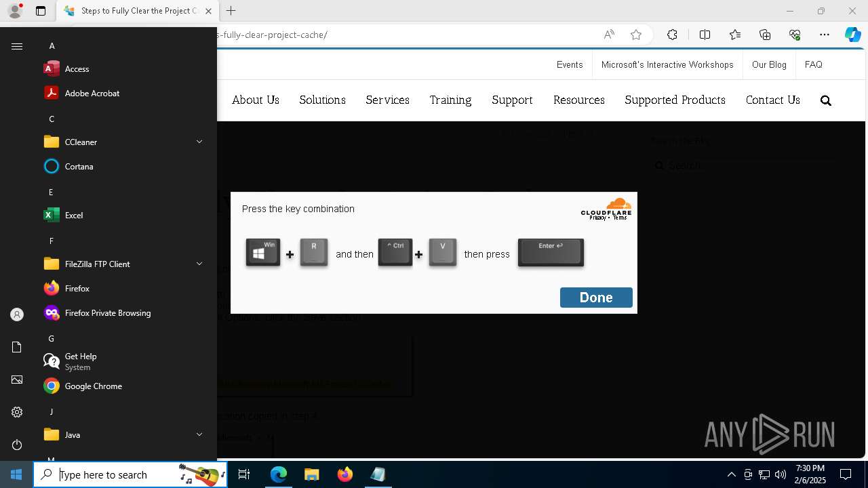This screenshot has height=488, width=868.
Task: Open Supported Products menu
Action: (675, 100)
